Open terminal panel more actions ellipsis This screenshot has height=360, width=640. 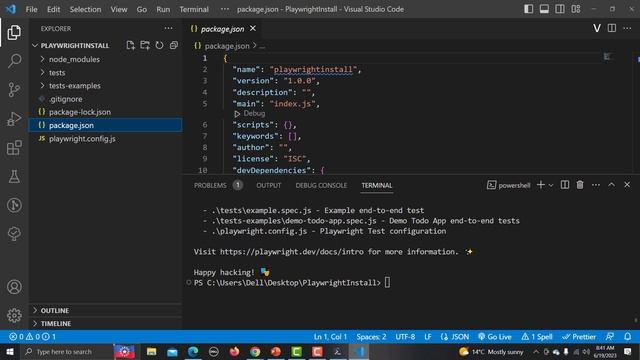596,185
